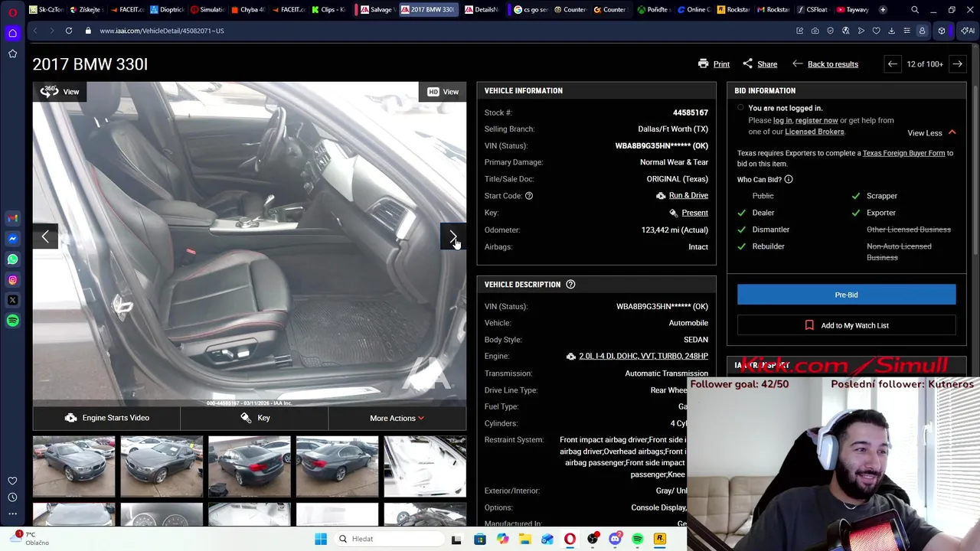The width and height of the screenshot is (980, 551).
Task: Switch to cs go search tab
Action: click(x=531, y=10)
